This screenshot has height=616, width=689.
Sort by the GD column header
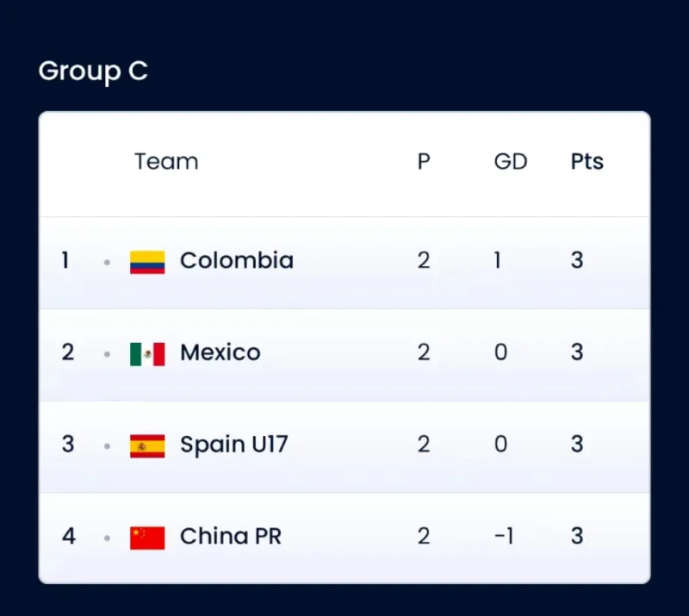pyautogui.click(x=510, y=162)
